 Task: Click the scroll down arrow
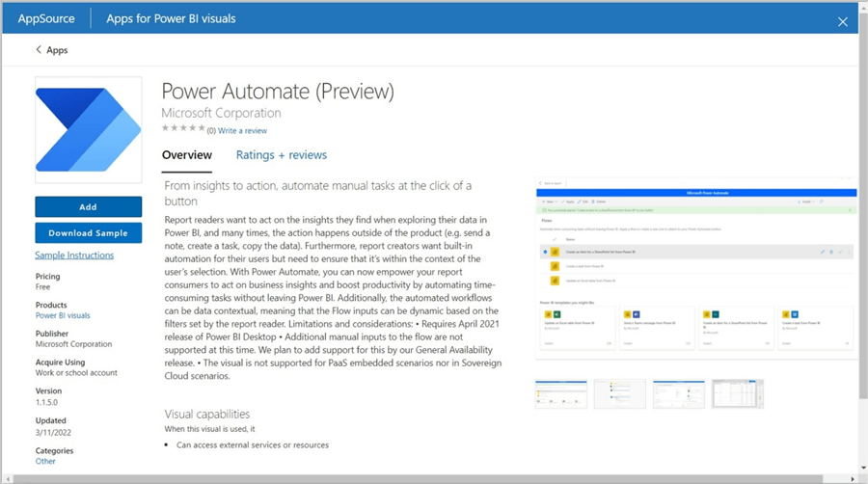(863, 468)
